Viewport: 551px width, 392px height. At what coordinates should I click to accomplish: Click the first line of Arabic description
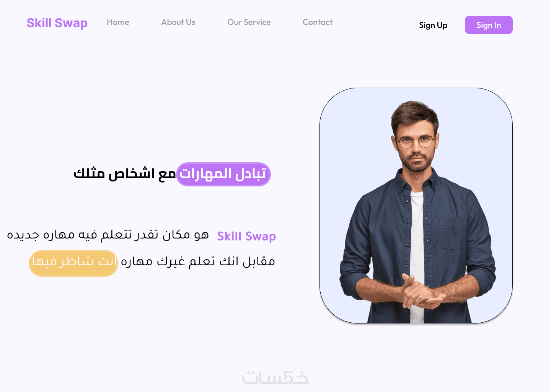click(x=108, y=235)
